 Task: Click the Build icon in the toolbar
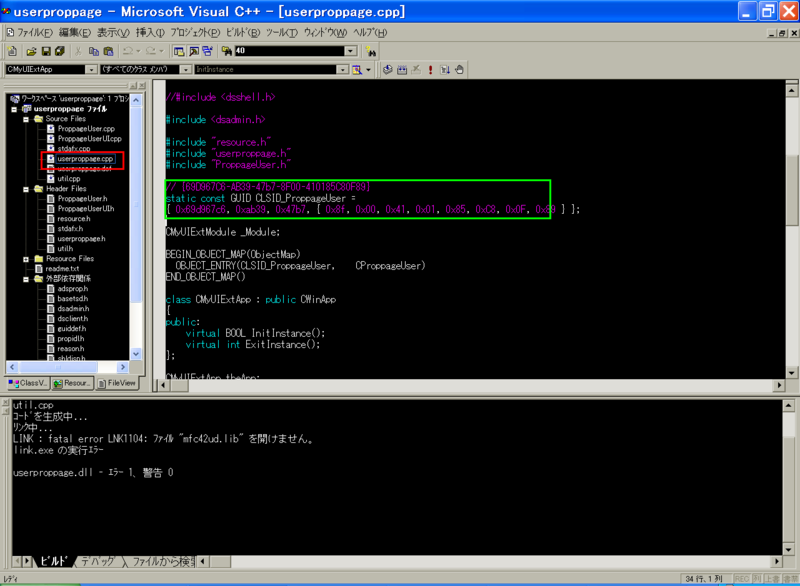(402, 70)
